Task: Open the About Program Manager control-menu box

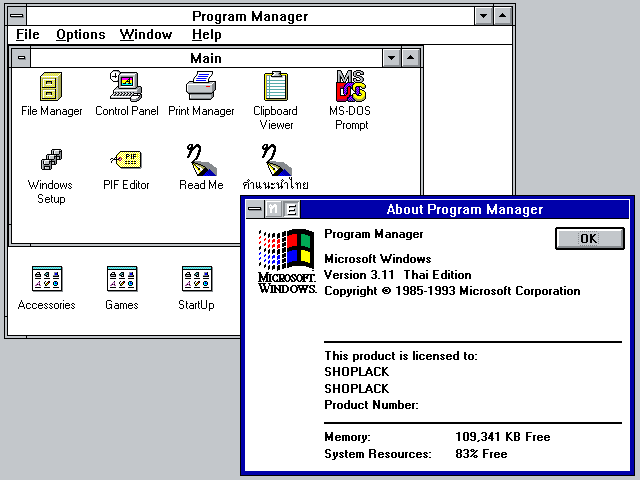Action: tap(255, 209)
